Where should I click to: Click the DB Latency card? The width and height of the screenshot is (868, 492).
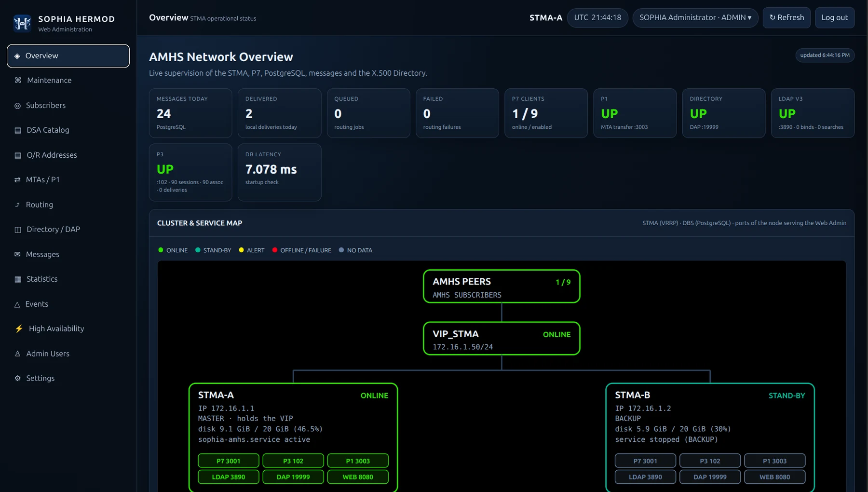(x=280, y=172)
